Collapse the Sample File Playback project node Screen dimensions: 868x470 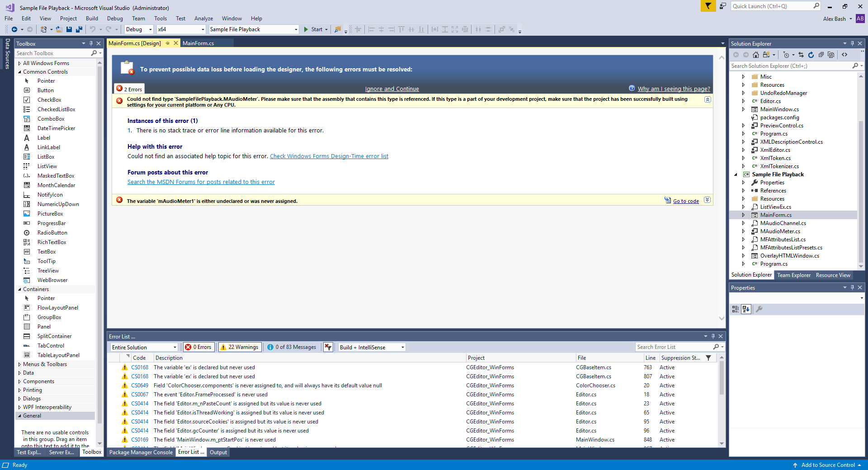736,174
